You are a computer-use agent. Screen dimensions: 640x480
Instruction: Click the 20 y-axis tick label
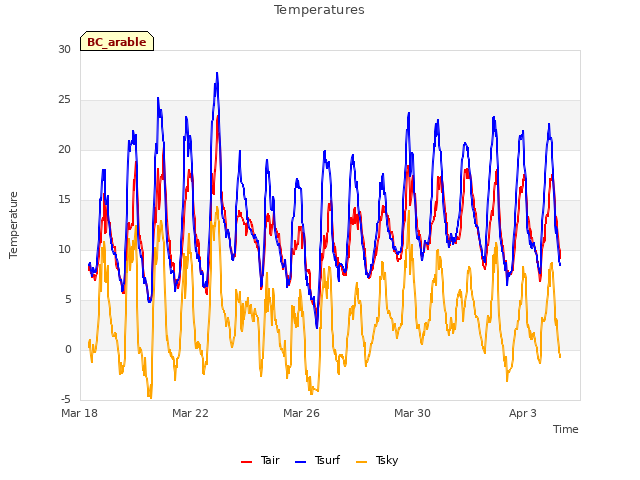click(64, 150)
